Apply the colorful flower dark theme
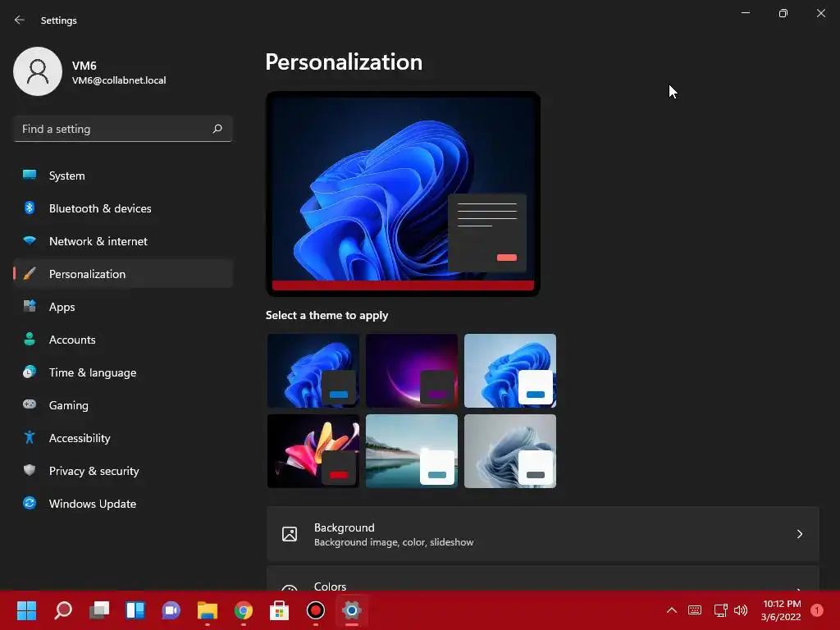Image resolution: width=840 pixels, height=630 pixels. tap(313, 451)
